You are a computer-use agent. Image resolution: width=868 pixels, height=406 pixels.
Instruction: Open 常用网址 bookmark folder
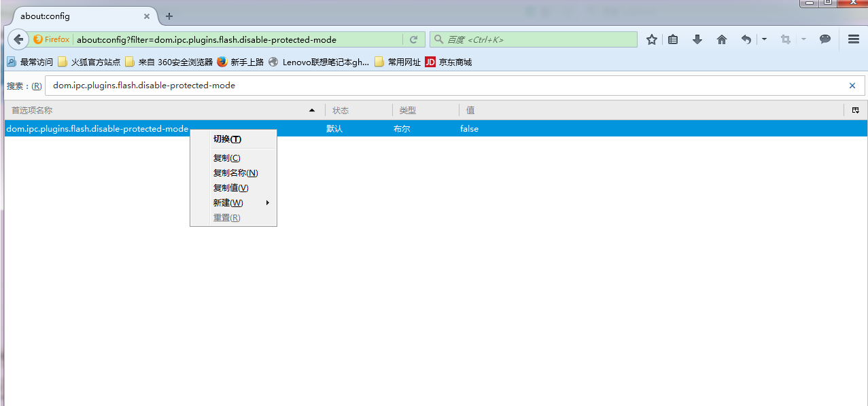pyautogui.click(x=398, y=62)
